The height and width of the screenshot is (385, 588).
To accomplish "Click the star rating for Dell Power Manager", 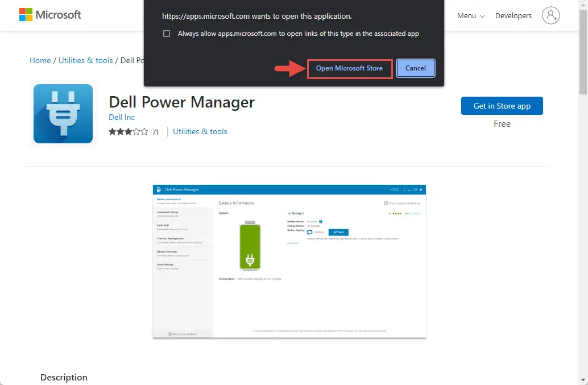I will [x=129, y=131].
